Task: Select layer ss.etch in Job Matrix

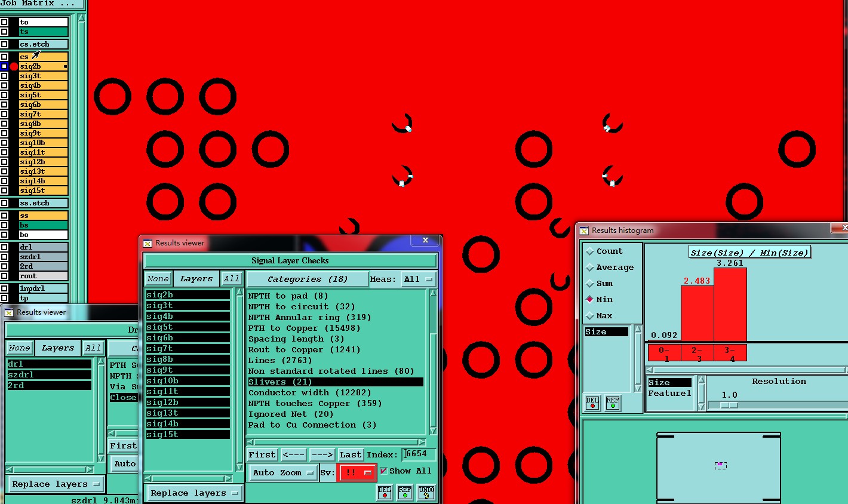Action: pos(43,203)
